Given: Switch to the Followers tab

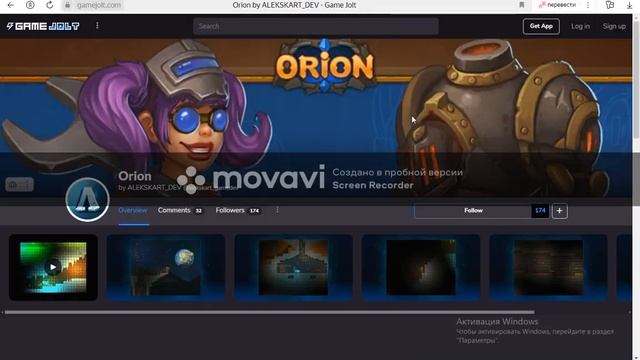Looking at the screenshot, I should [x=238, y=210].
